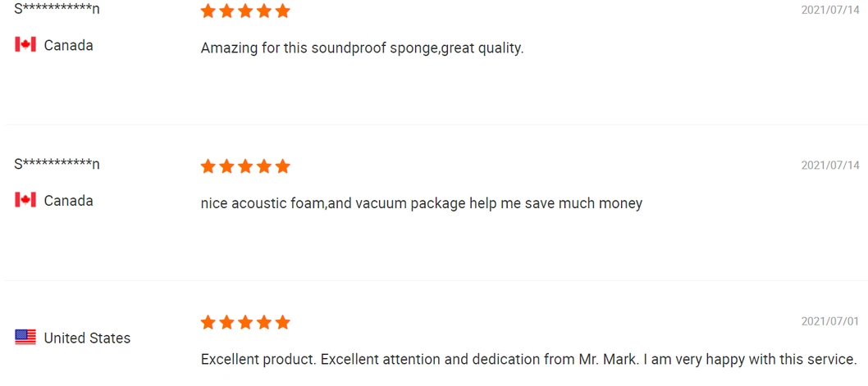Select the first star of the Mr. Mark review
Viewport: 868px width, 386px height.
click(x=208, y=322)
